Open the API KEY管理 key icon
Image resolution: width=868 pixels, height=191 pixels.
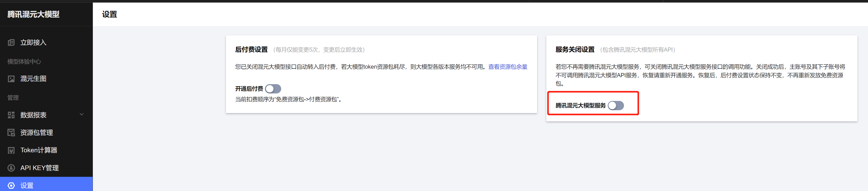coord(11,168)
